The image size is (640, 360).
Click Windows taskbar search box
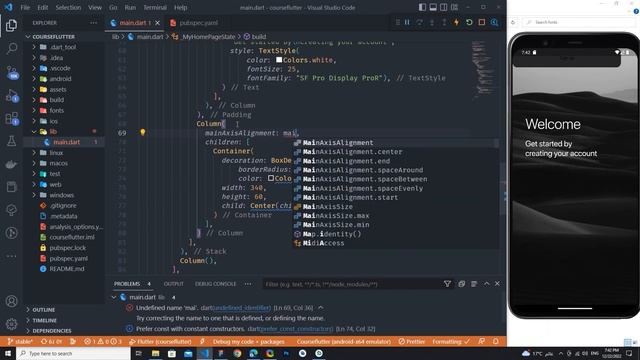point(73,353)
